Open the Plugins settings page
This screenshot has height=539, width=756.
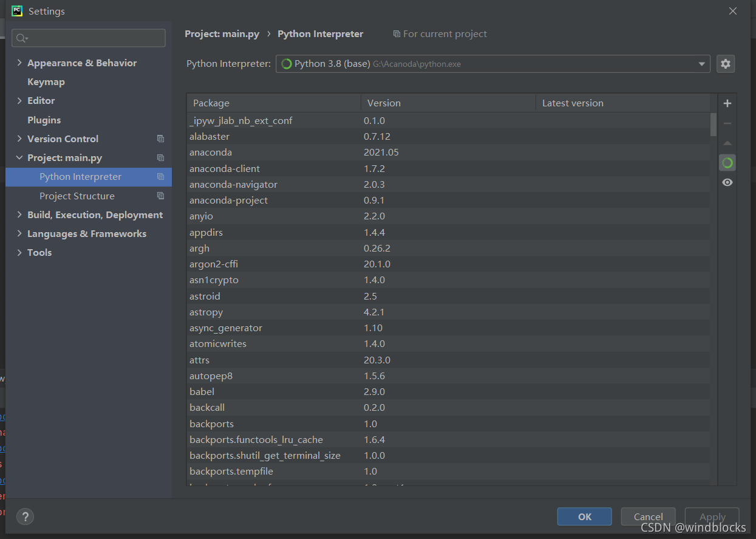[x=44, y=120]
